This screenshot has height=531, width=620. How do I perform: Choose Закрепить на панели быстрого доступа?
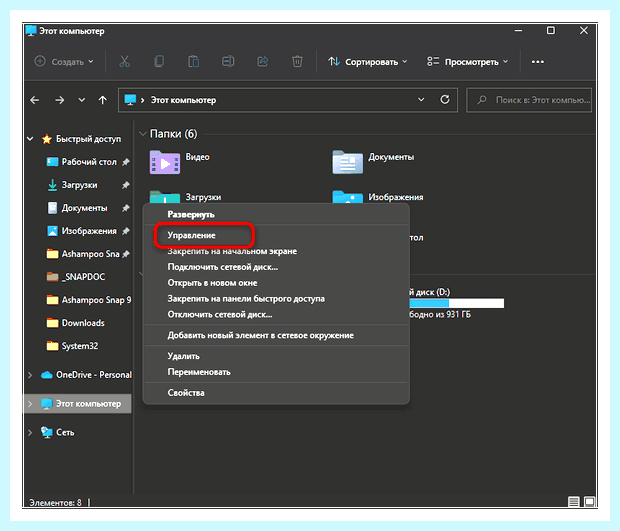[x=276, y=299]
